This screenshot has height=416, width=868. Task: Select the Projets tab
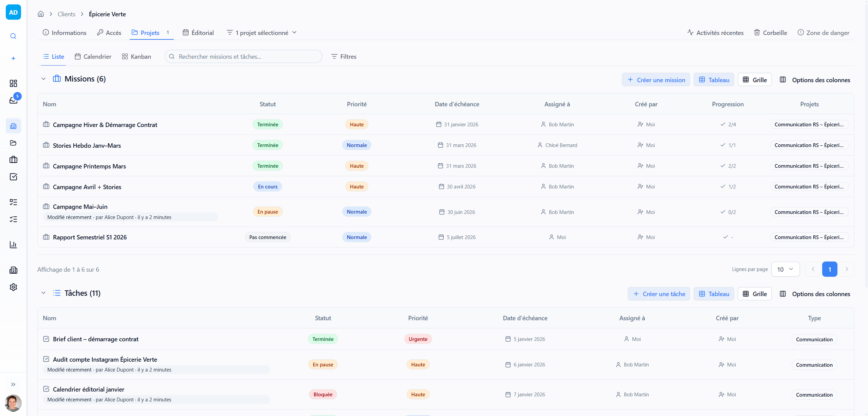(x=151, y=33)
